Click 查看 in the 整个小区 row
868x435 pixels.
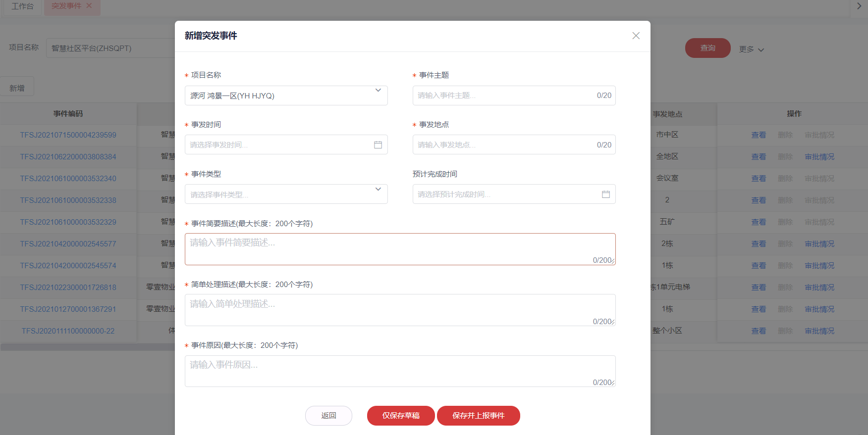pyautogui.click(x=759, y=331)
